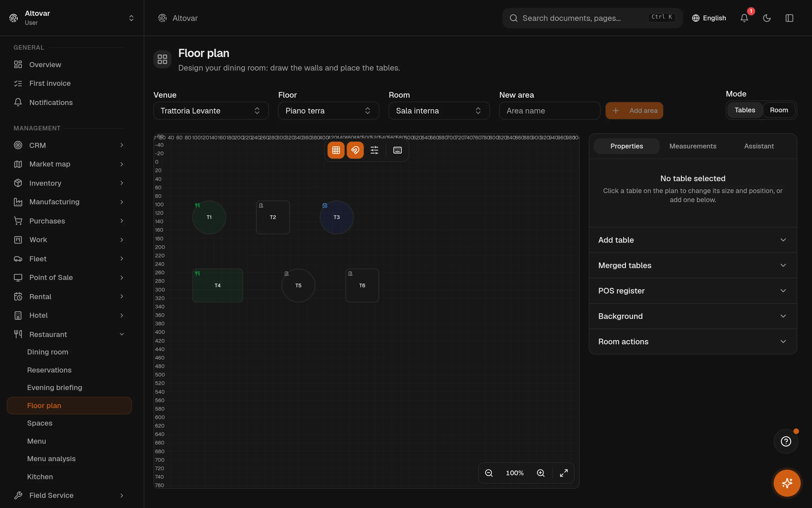Image resolution: width=812 pixels, height=508 pixels.
Task: Click the Inventory box icon in sidebar
Action: 18,183
